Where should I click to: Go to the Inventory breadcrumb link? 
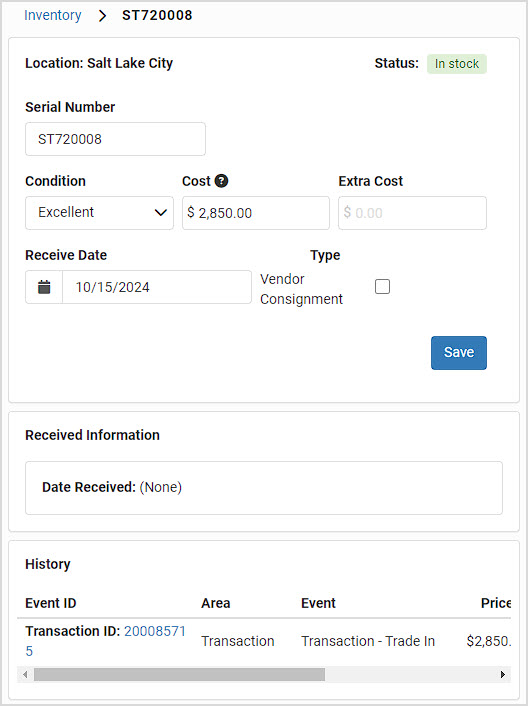[x=53, y=15]
